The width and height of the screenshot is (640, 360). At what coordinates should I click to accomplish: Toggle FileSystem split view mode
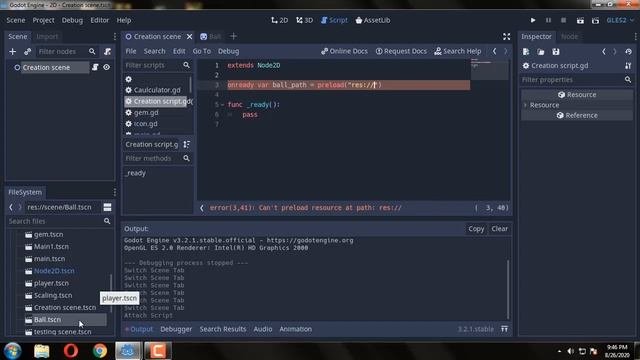(x=107, y=207)
